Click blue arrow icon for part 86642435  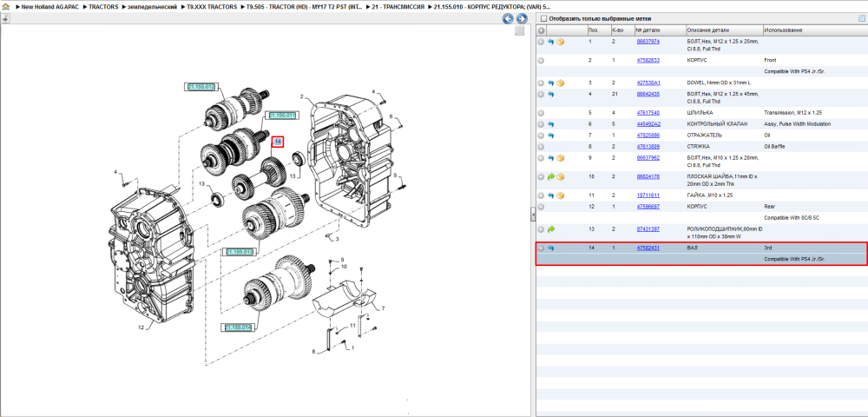pos(551,94)
